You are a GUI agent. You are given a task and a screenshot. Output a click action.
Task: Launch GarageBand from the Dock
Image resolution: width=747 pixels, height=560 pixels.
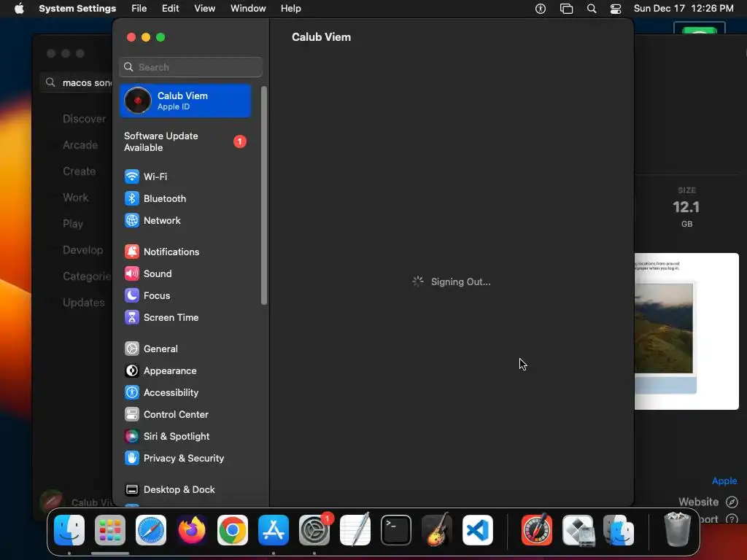click(437, 530)
